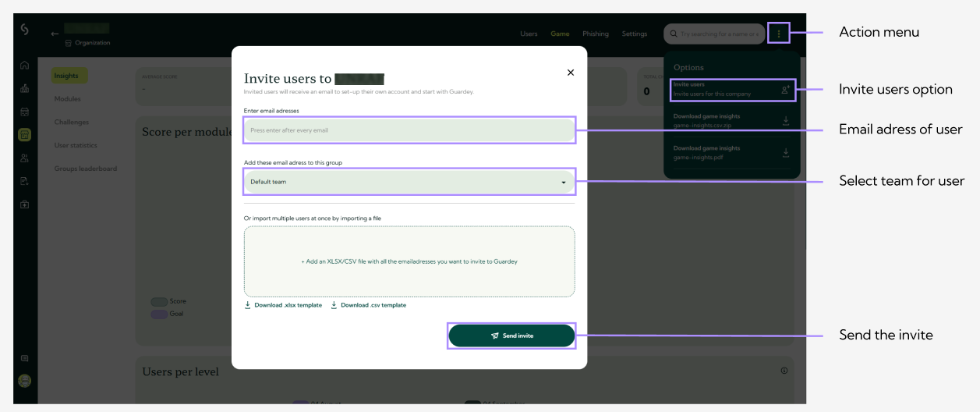Viewport: 980px width, 412px height.
Task: Go to the Users tab
Action: 529,34
